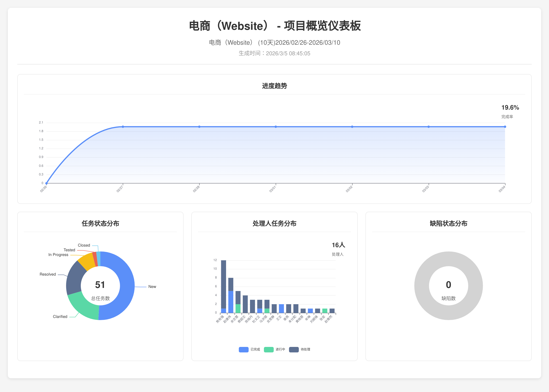Select the 02/26 starting point on trend line
The image size is (549, 392).
click(x=46, y=183)
